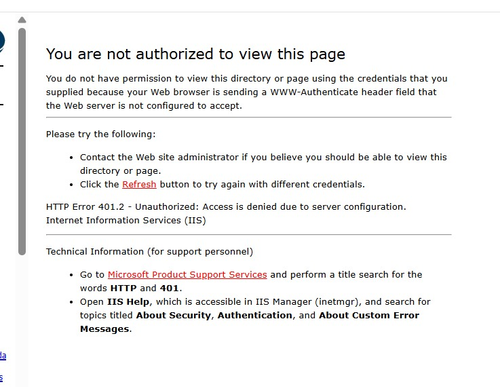Click the bold "About Custom Error" text
The height and width of the screenshot is (387, 500).
[x=369, y=315]
